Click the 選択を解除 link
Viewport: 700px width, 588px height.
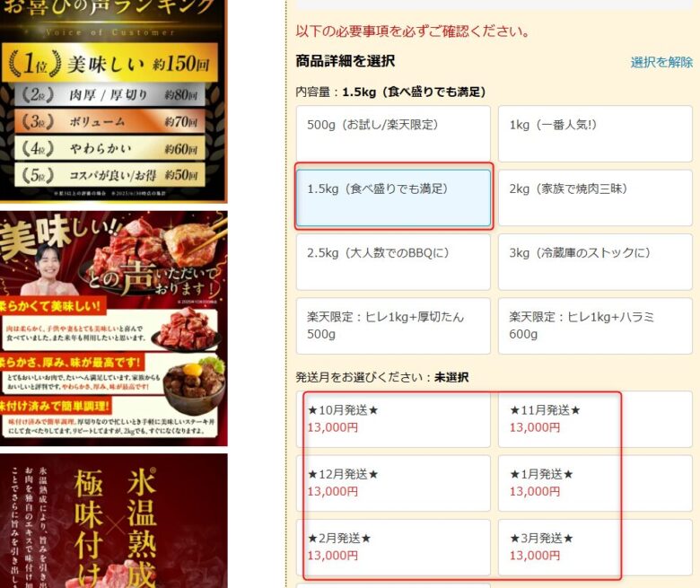[661, 62]
